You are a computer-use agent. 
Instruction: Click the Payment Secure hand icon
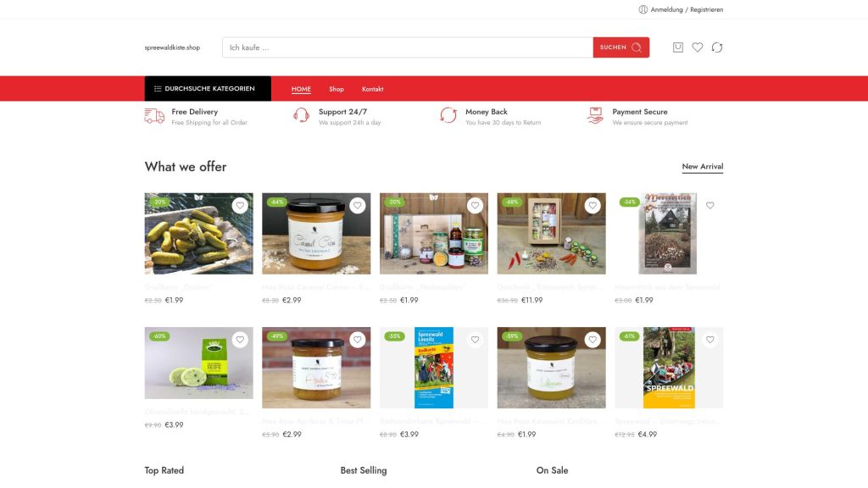tap(595, 115)
